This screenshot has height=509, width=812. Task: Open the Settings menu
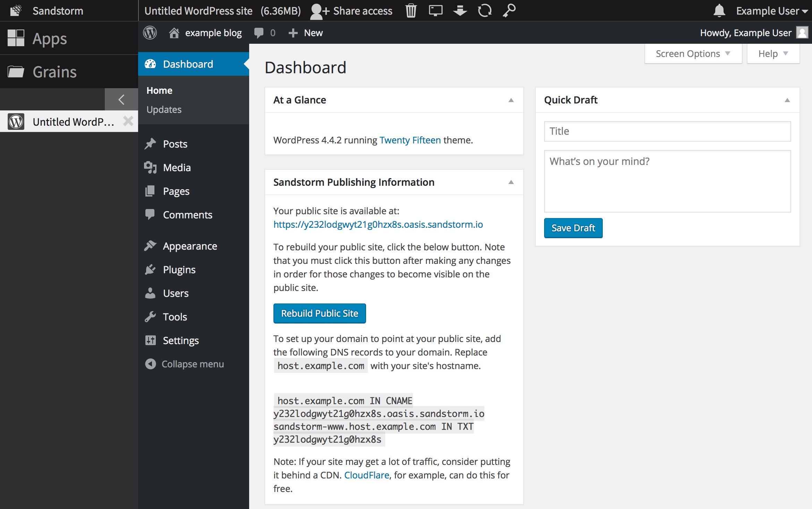coord(194,340)
